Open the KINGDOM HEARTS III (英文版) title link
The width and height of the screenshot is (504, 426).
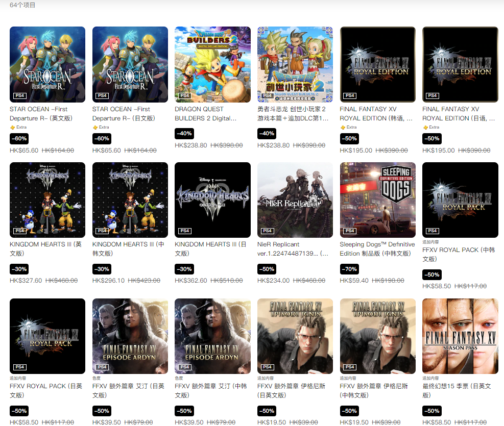45,249
